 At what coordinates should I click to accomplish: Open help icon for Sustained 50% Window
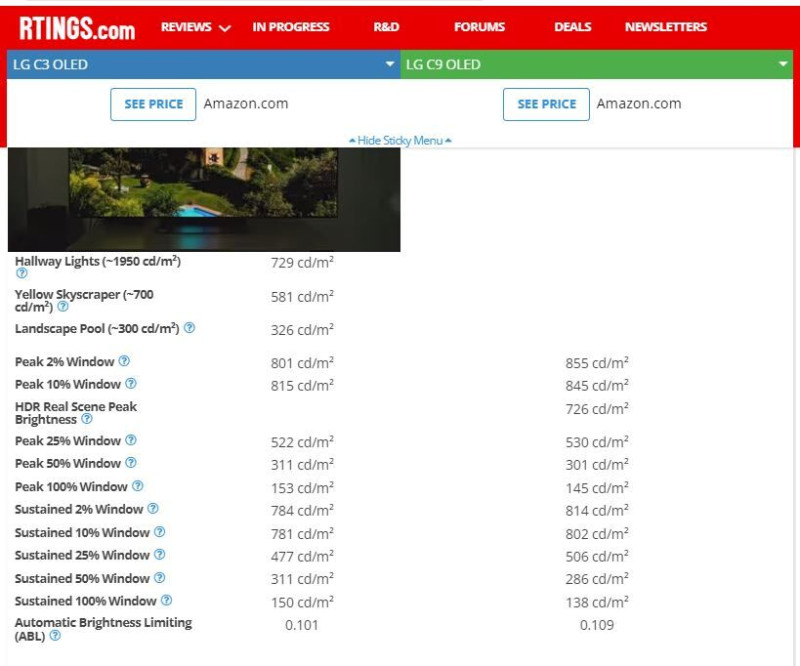(x=160, y=578)
